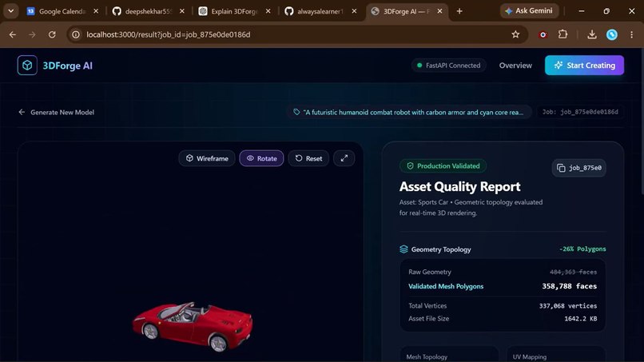The width and height of the screenshot is (644, 362).
Task: Click the Job: job_875e0de0186d label
Action: pyautogui.click(x=580, y=112)
